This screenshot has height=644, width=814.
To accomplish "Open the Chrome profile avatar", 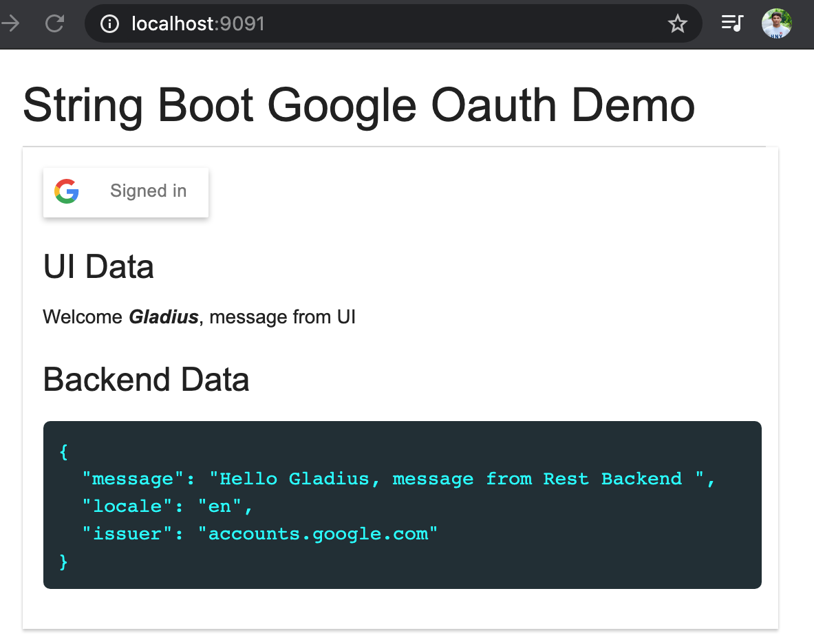I will coord(776,23).
